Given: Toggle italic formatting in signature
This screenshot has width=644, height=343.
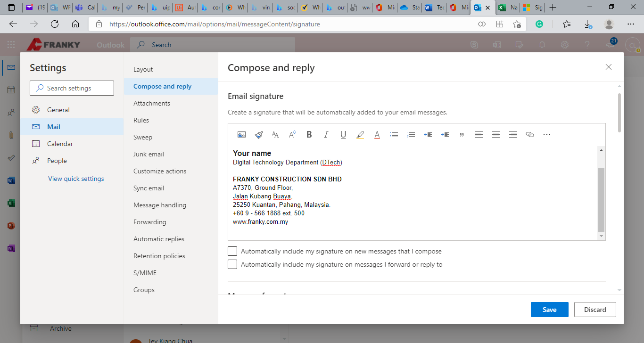Looking at the screenshot, I should coord(326,135).
